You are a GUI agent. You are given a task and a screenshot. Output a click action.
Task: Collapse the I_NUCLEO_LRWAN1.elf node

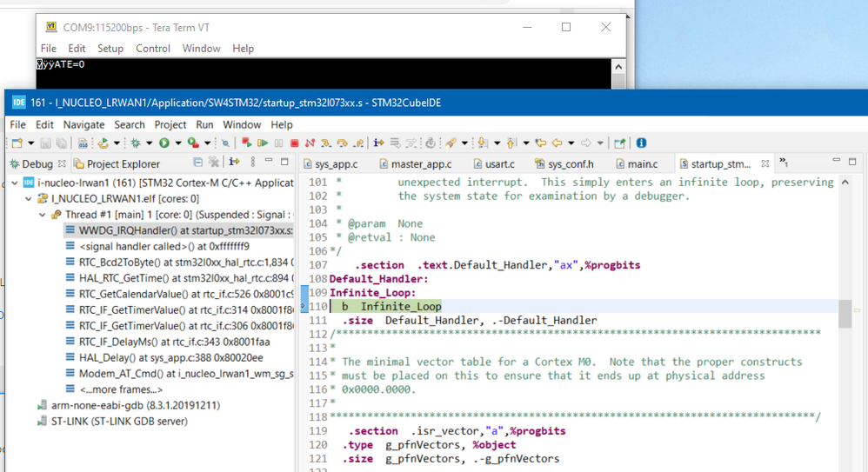(29, 199)
